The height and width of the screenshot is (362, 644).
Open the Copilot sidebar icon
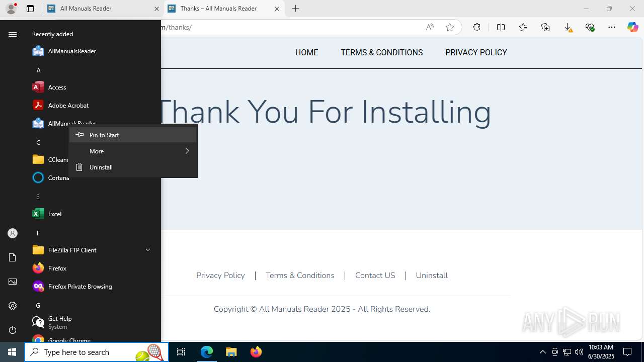click(632, 27)
